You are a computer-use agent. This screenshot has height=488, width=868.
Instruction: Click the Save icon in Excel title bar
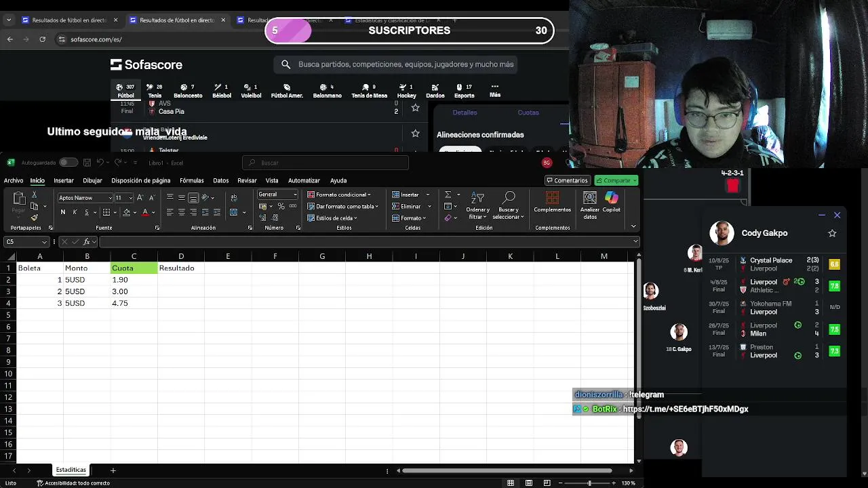point(87,163)
